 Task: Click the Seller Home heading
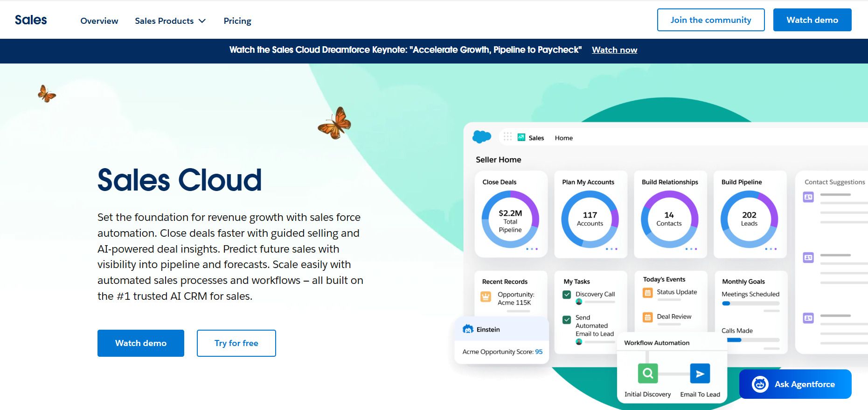click(499, 160)
